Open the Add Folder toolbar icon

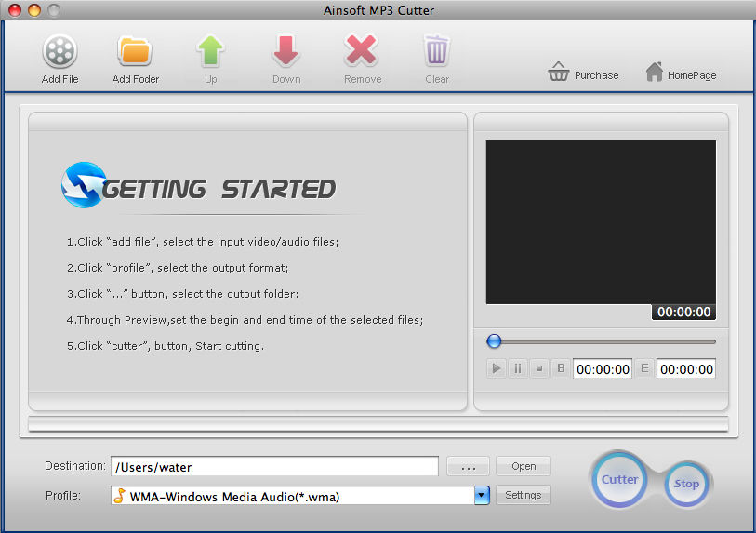pyautogui.click(x=135, y=51)
